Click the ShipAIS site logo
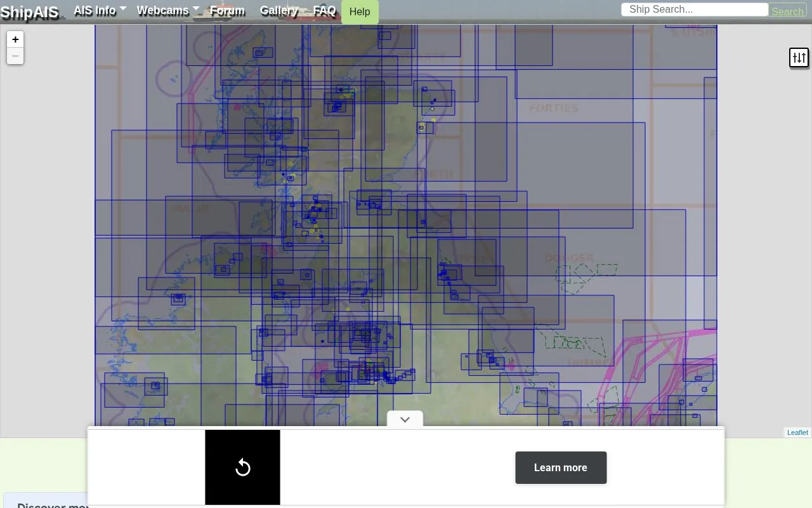The image size is (812, 508). pyautogui.click(x=30, y=12)
